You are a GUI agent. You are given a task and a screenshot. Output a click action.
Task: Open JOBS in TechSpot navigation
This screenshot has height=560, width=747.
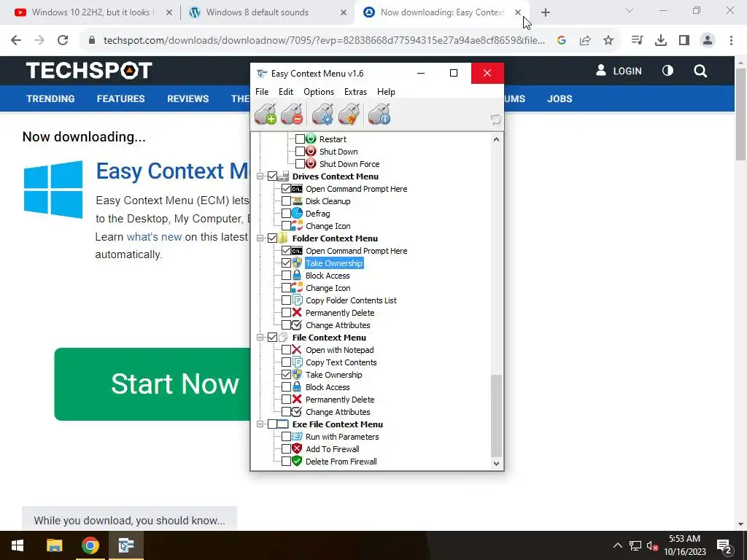pos(560,98)
